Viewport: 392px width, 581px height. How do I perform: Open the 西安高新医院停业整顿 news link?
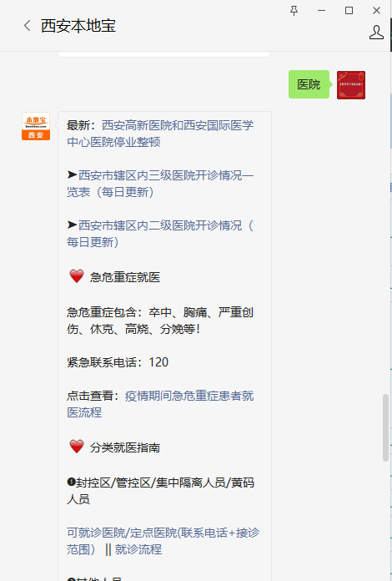160,134
